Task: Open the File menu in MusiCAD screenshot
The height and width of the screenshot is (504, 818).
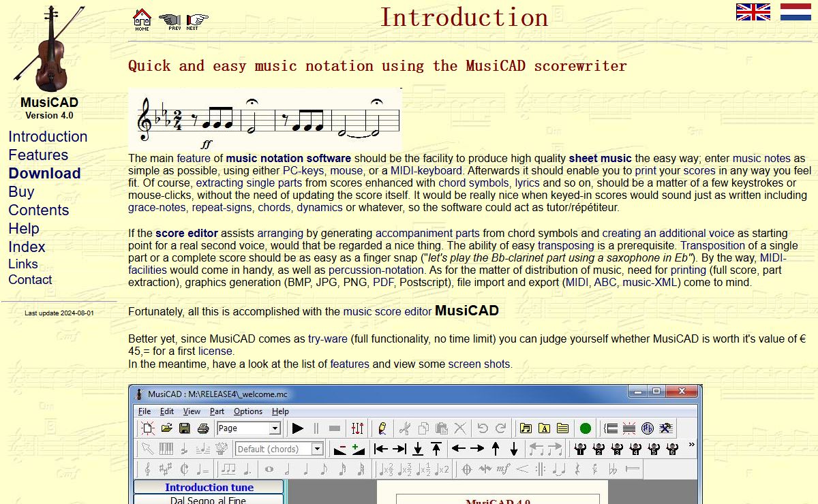Action: 145,411
